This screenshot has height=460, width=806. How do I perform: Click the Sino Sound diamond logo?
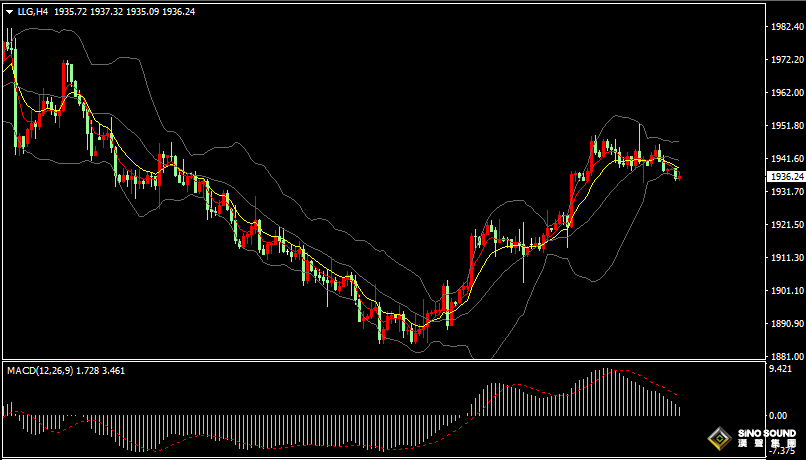(x=719, y=439)
